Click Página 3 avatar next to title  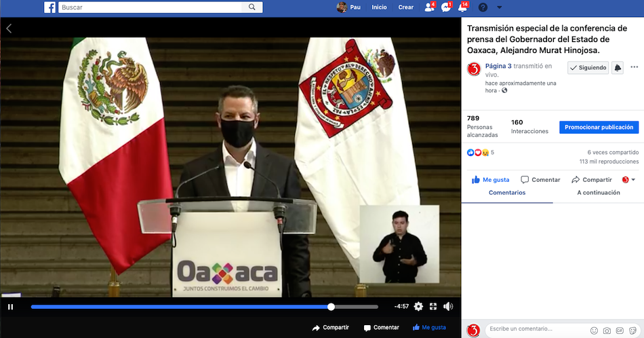click(x=474, y=69)
